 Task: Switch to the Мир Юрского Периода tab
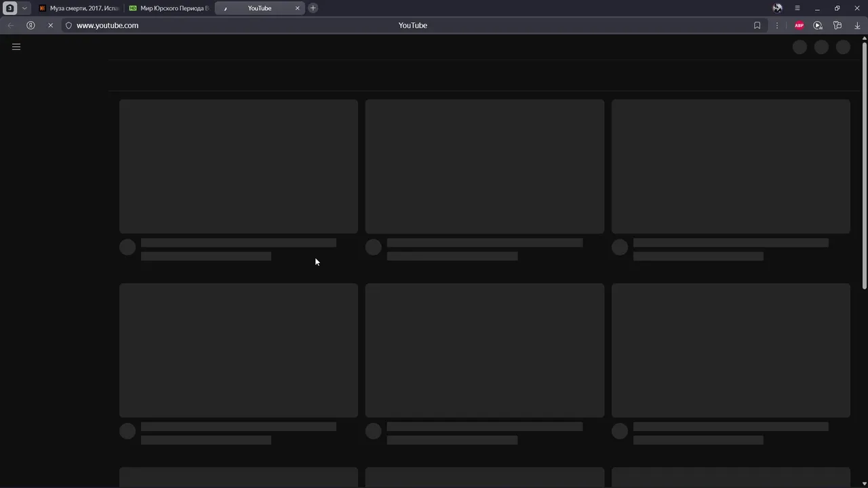pyautogui.click(x=170, y=8)
